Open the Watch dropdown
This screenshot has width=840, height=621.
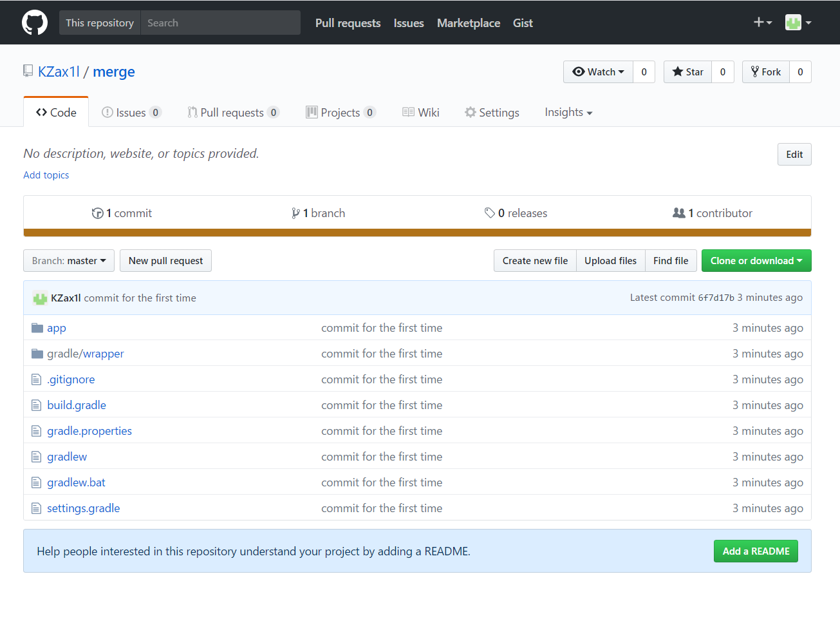(598, 72)
